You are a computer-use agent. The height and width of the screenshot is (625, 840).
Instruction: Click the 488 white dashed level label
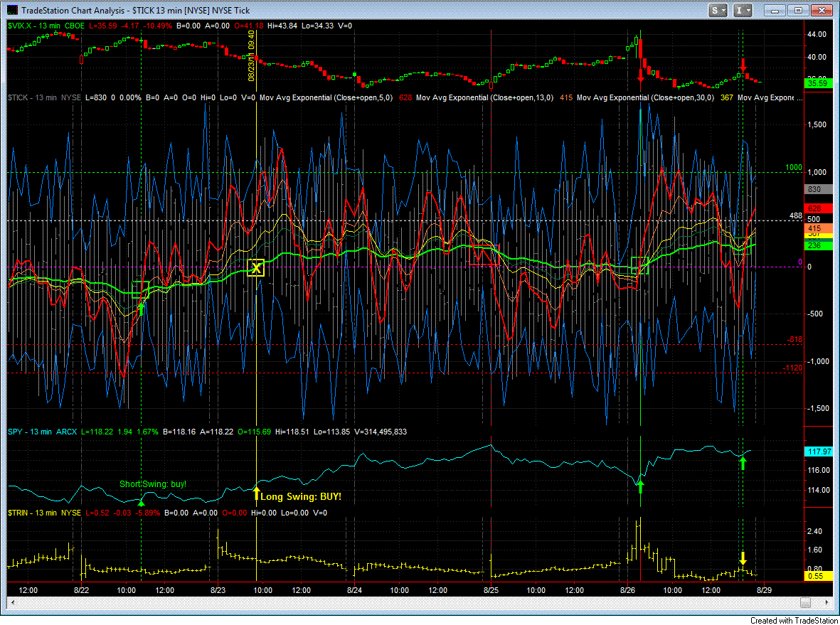pyautogui.click(x=796, y=216)
